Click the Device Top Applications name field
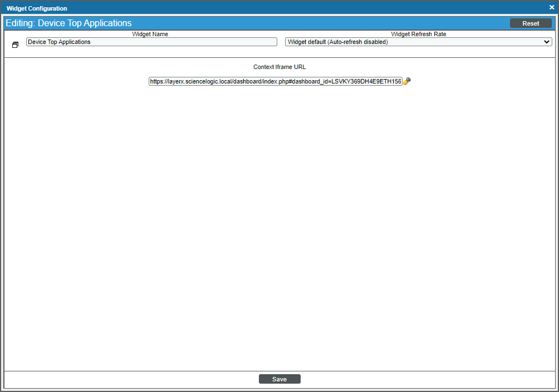Image resolution: width=559 pixels, height=392 pixels. pos(151,41)
